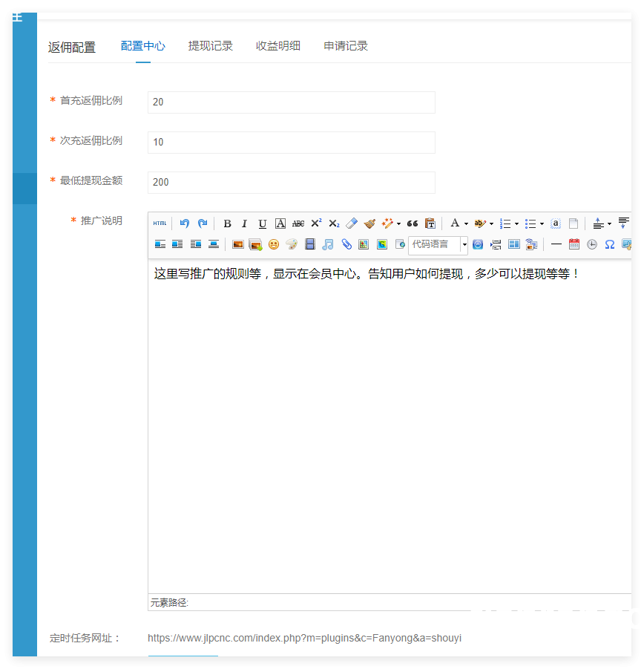Image resolution: width=644 pixels, height=669 pixels.
Task: Insert an unordered bullet list
Action: (x=530, y=223)
